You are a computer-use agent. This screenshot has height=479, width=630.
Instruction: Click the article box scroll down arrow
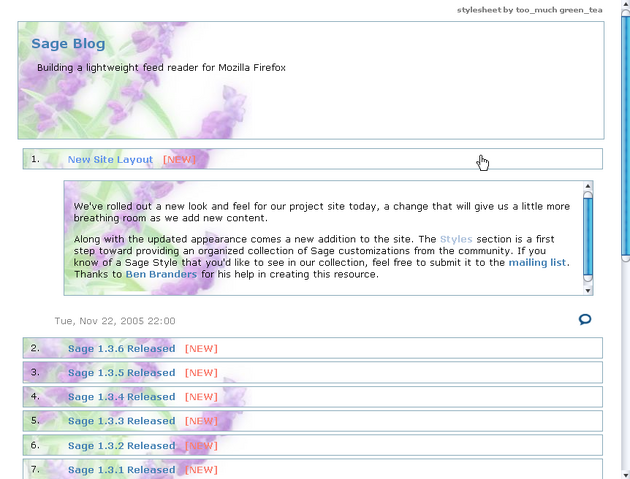pos(588,291)
